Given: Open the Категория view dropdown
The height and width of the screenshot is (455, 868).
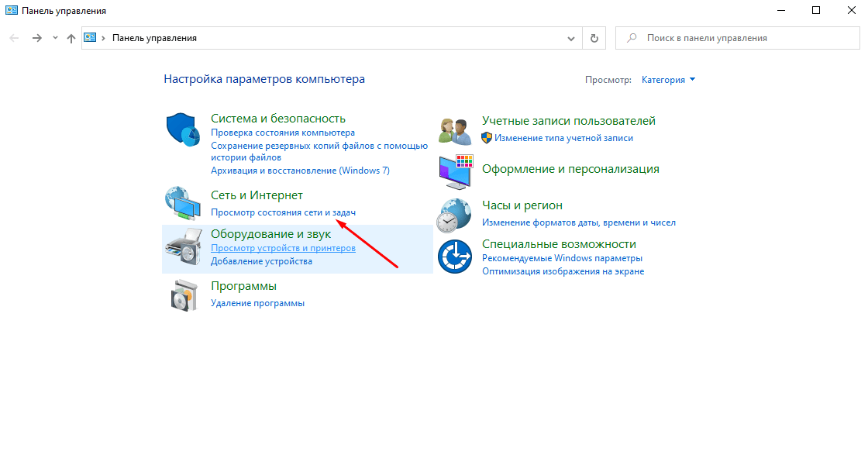Looking at the screenshot, I should point(668,80).
